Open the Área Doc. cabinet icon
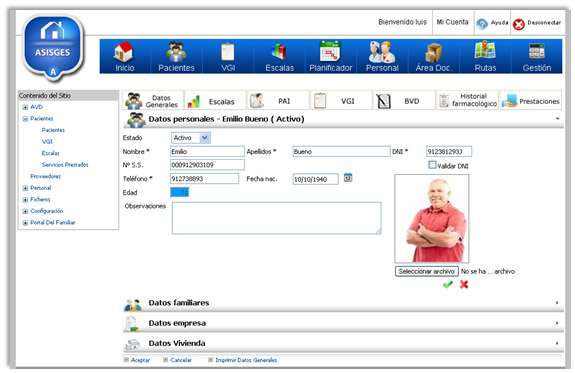The image size is (575, 373). click(x=433, y=52)
